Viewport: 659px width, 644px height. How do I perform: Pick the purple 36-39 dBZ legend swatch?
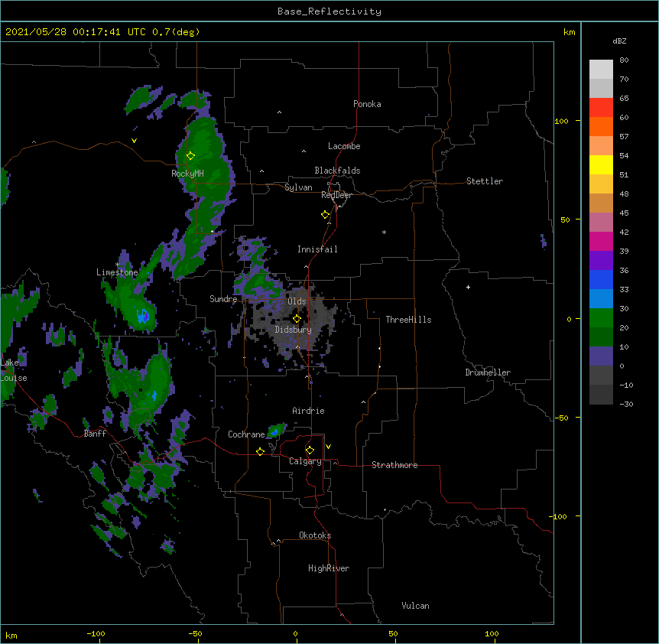601,261
